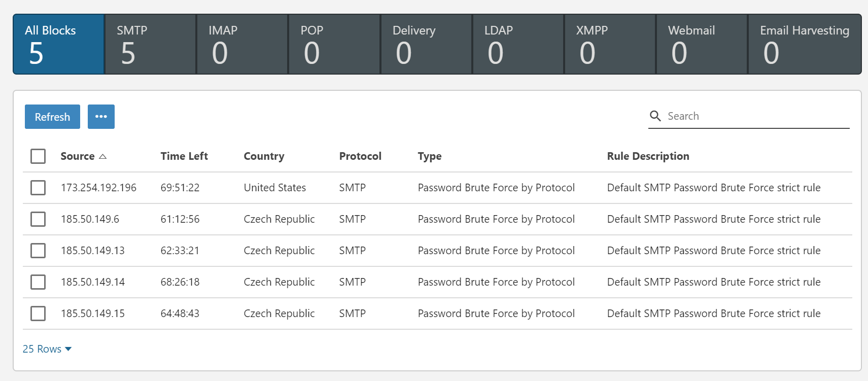Check the select-all rows checkbox
The width and height of the screenshot is (868, 381).
click(x=38, y=156)
